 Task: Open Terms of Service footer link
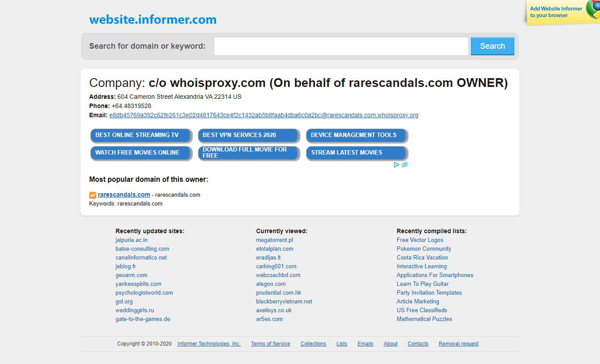(271, 344)
